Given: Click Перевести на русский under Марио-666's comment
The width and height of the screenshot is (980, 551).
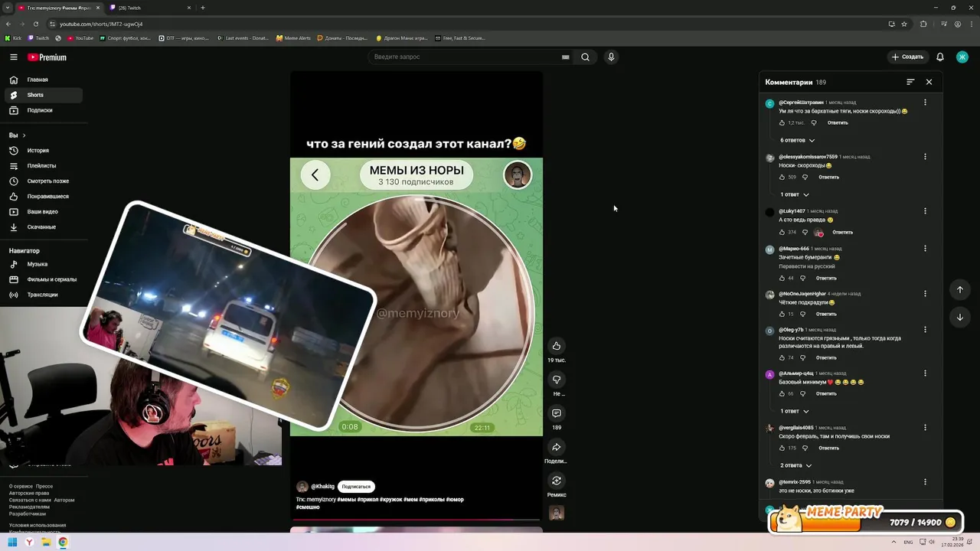Looking at the screenshot, I should [x=807, y=266].
